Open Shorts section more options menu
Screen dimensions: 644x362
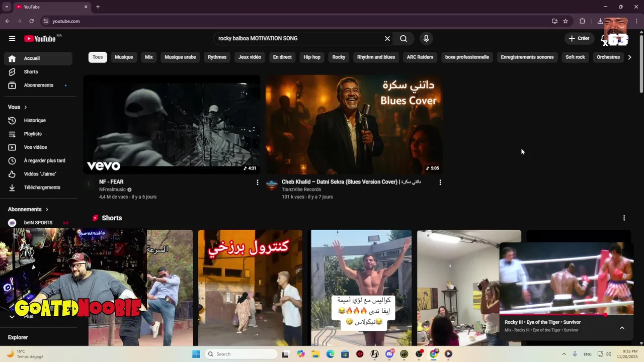tap(624, 218)
